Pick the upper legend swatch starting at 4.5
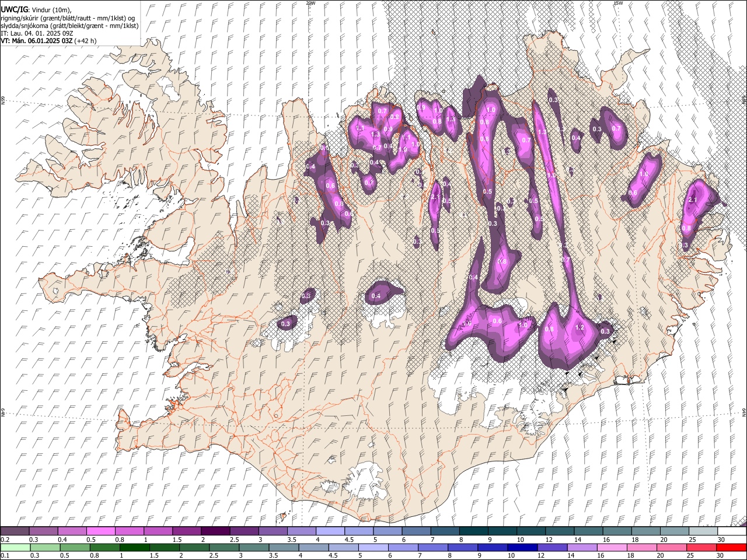The height and width of the screenshot is (560, 747). (x=358, y=531)
